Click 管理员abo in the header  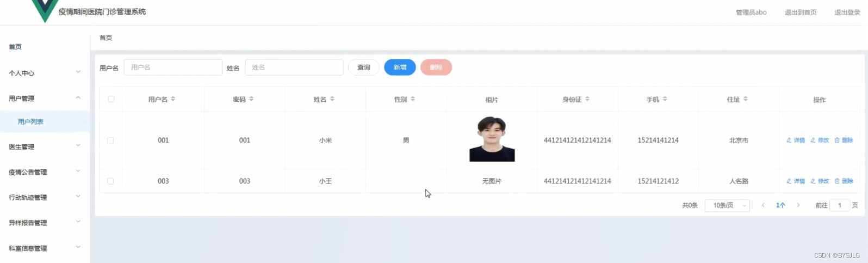click(x=751, y=13)
